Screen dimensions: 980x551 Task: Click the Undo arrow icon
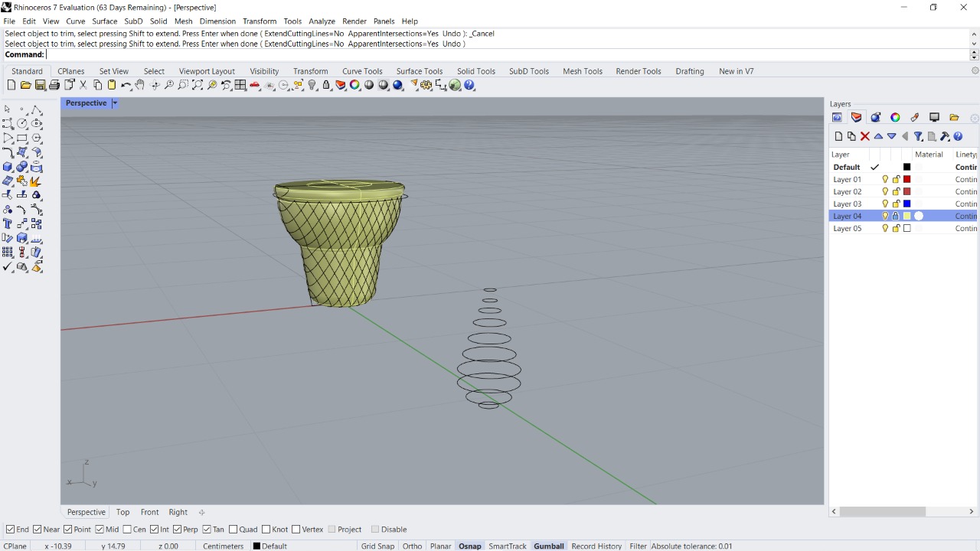click(x=126, y=85)
